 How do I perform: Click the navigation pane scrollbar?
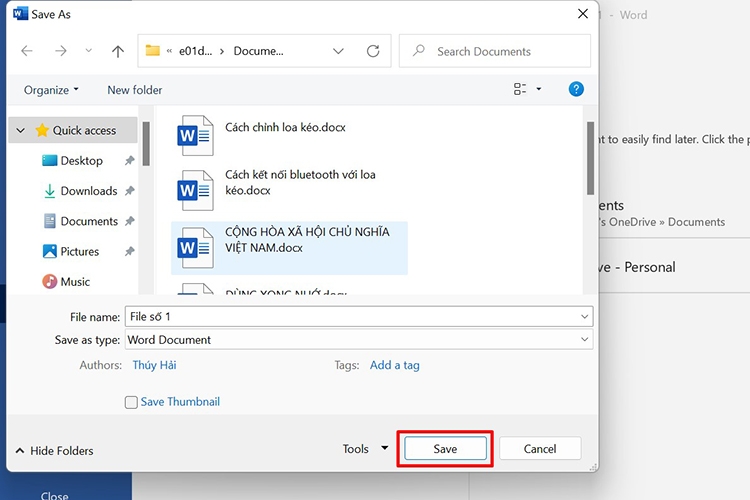(146, 144)
